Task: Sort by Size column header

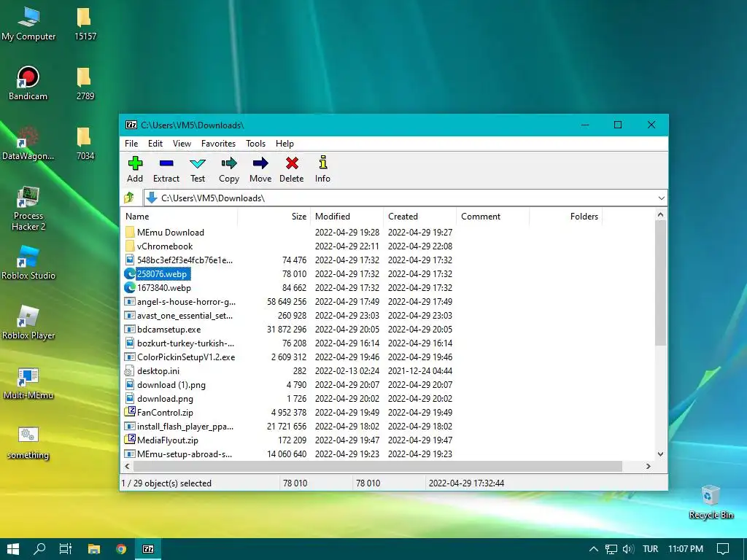Action: point(274,216)
